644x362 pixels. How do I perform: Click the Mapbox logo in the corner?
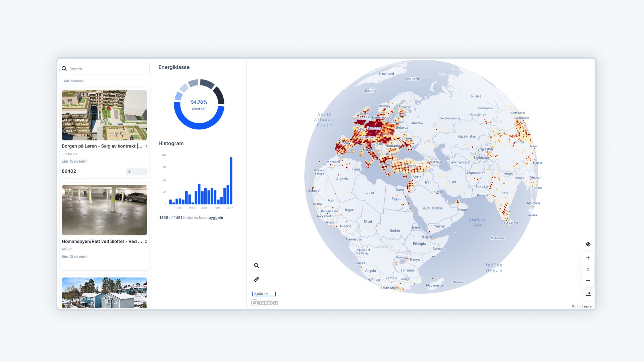[265, 302]
